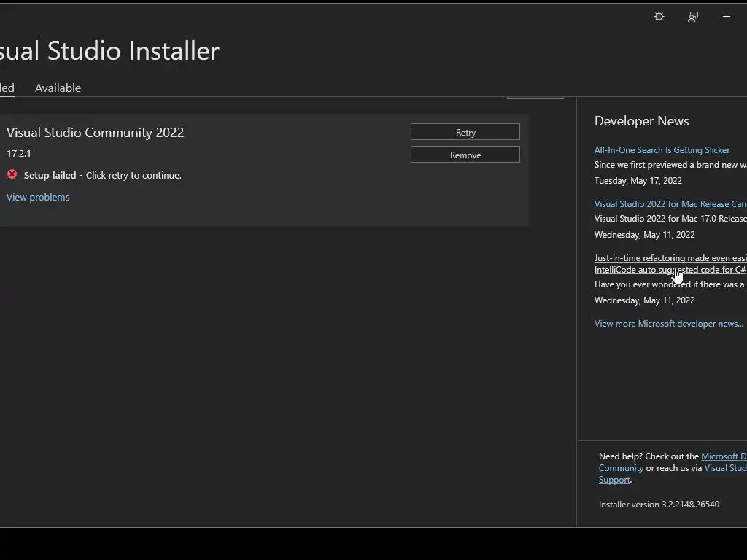747x560 pixels.
Task: Open the View problems link
Action: coord(38,197)
